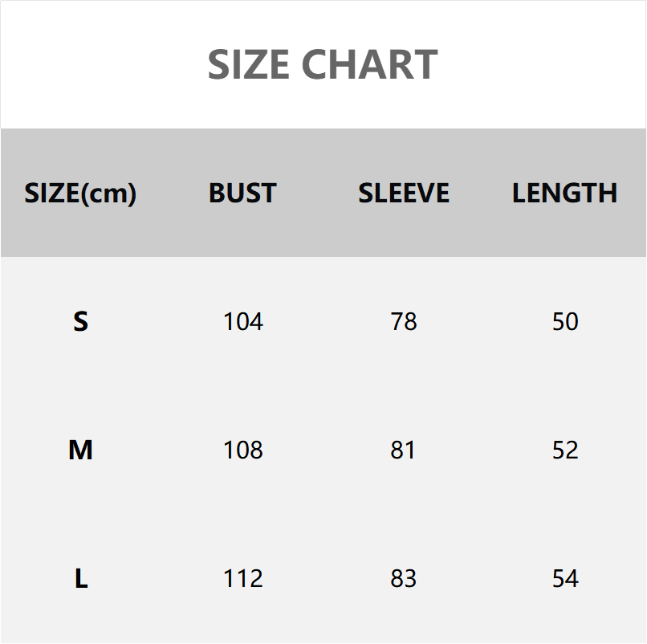Click bust value 112 for size L
Screen dimensions: 647x644
pos(242,579)
